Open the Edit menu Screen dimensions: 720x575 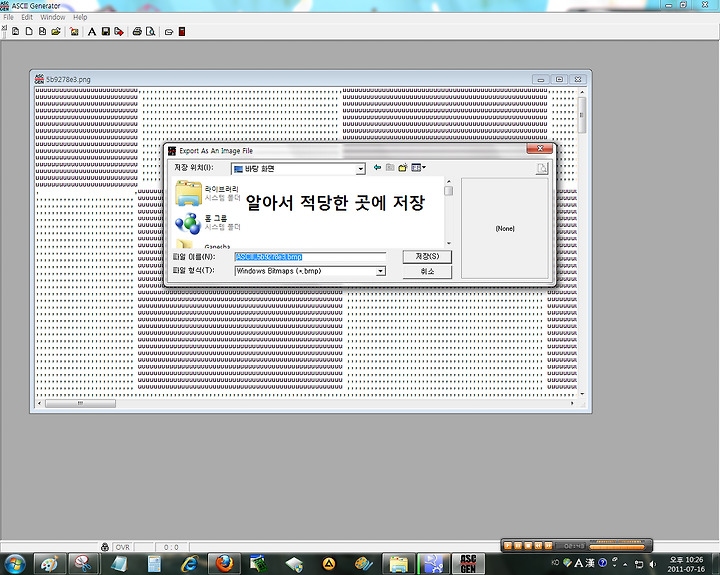(27, 17)
